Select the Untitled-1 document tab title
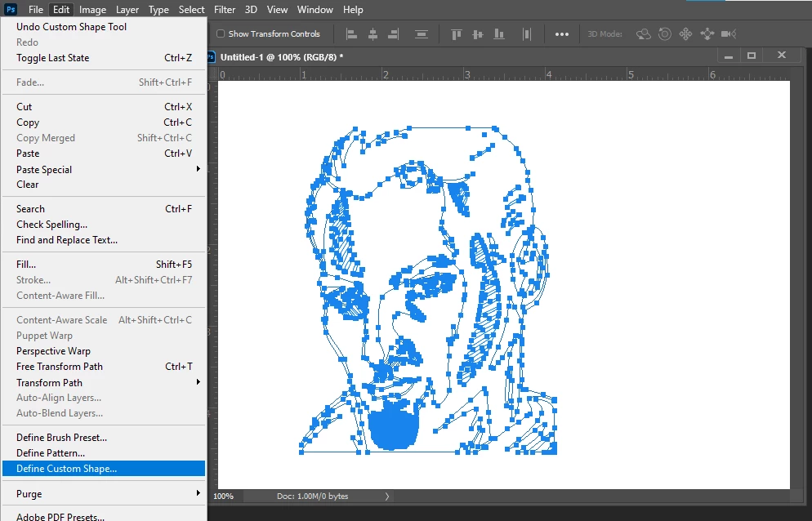 282,57
